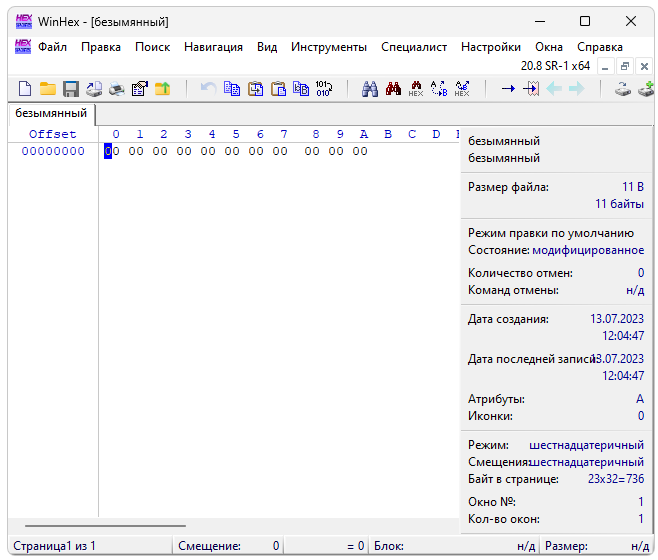Open the Специалист menu
The image size is (658, 560).
(x=414, y=47)
